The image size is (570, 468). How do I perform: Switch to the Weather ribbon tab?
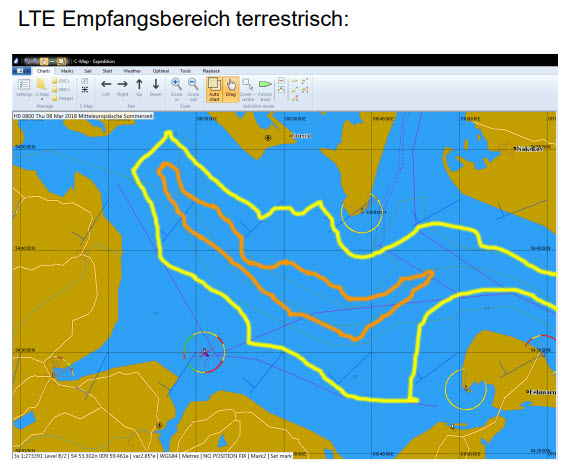[132, 71]
